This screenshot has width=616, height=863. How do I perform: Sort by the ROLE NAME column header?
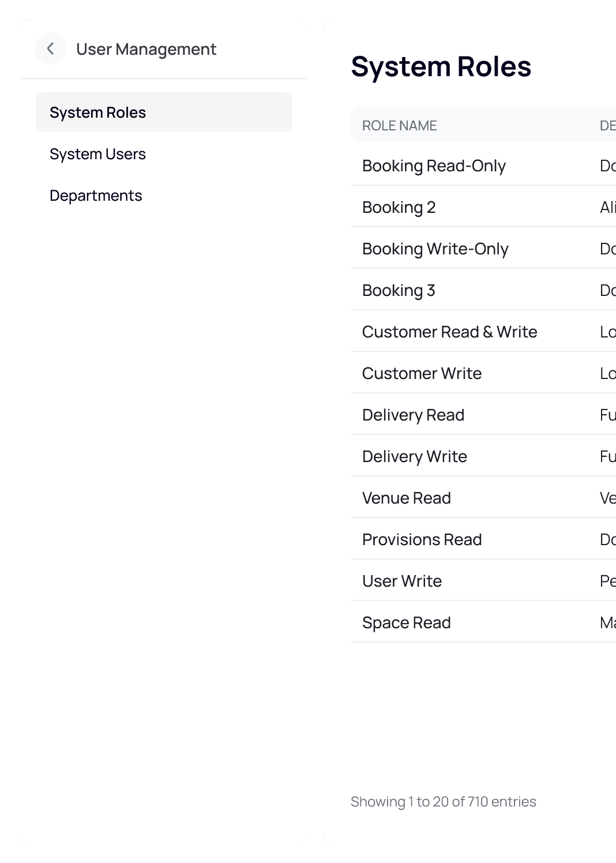[399, 125]
